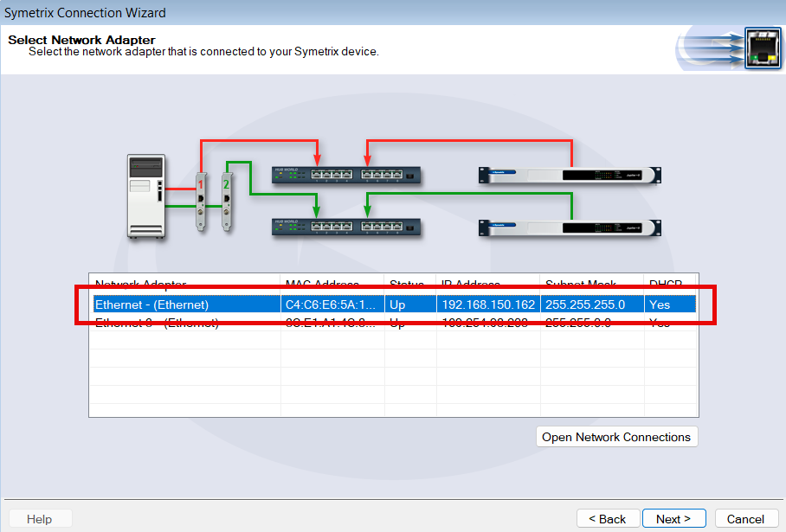Viewport: 786px width, 532px height.
Task: Click Open Network Connections
Action: coord(616,437)
